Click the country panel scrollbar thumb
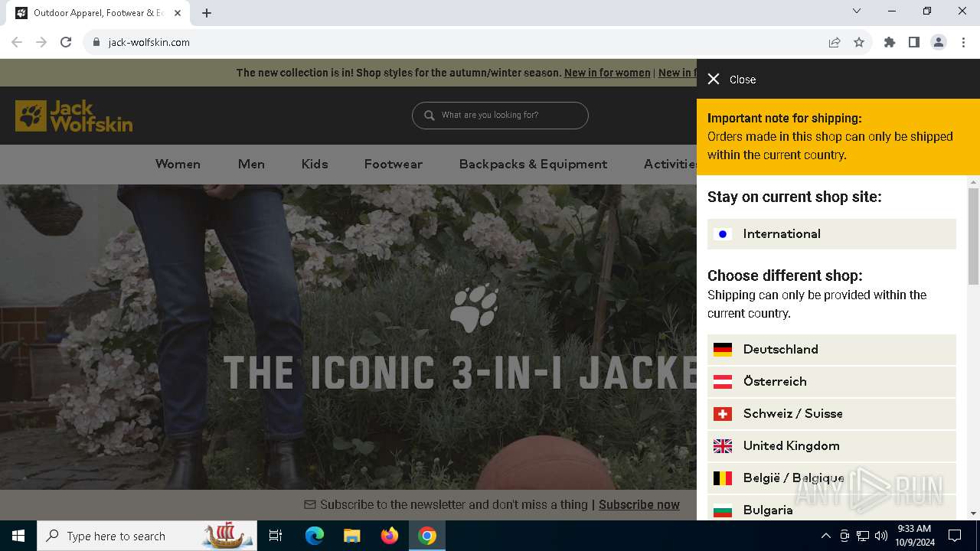Image resolution: width=980 pixels, height=551 pixels. (974, 236)
